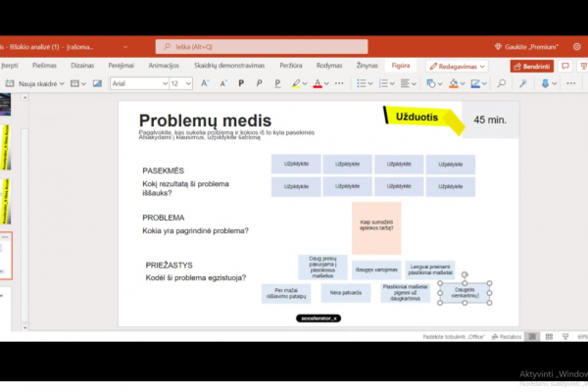The image size is (588, 392).
Task: Click the rotation handle of selected shape
Action: click(x=465, y=275)
